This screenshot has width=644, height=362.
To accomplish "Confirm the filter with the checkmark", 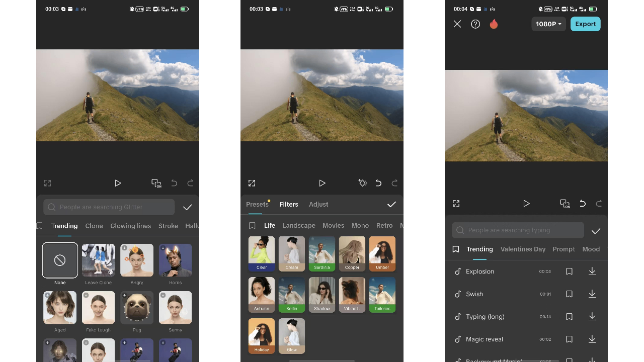I will (x=392, y=204).
